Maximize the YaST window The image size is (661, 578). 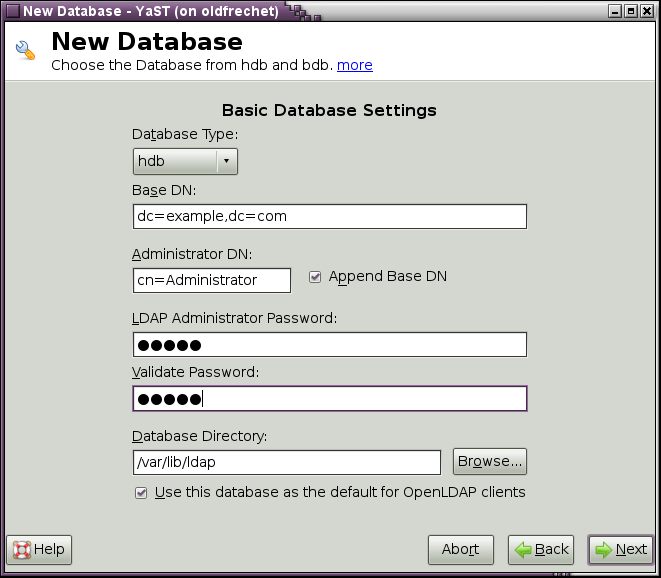click(632, 10)
